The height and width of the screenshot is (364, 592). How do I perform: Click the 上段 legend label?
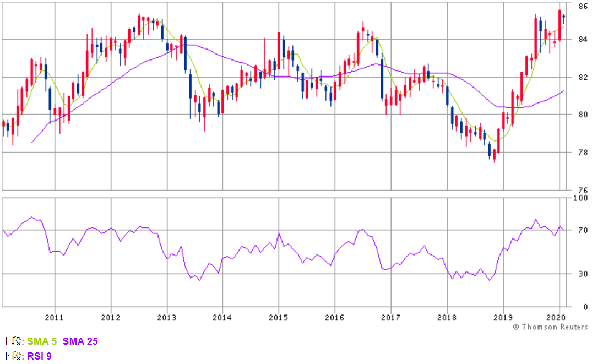click(13, 341)
